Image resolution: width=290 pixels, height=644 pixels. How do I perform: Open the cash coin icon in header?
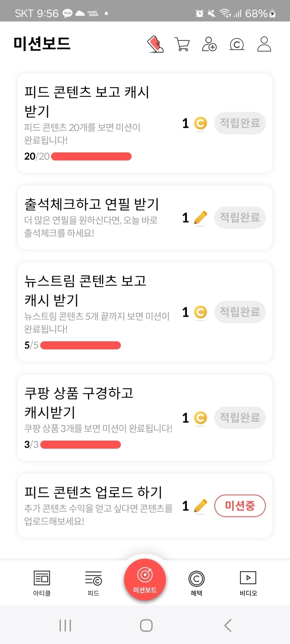pyautogui.click(x=237, y=44)
